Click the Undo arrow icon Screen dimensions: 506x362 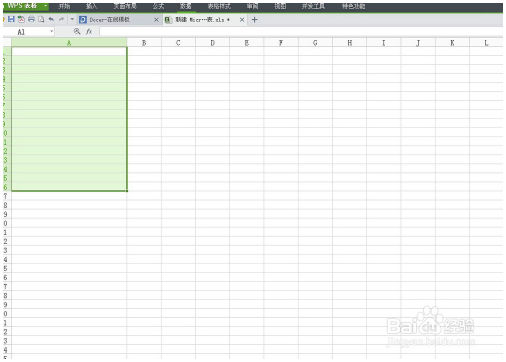51,19
